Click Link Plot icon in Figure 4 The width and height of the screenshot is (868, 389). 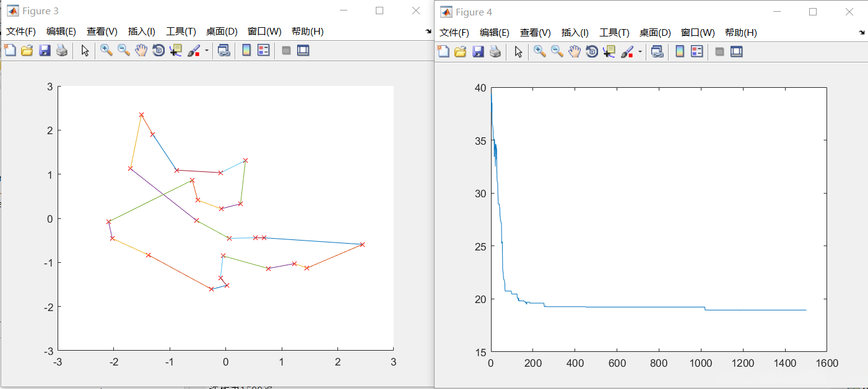(658, 51)
